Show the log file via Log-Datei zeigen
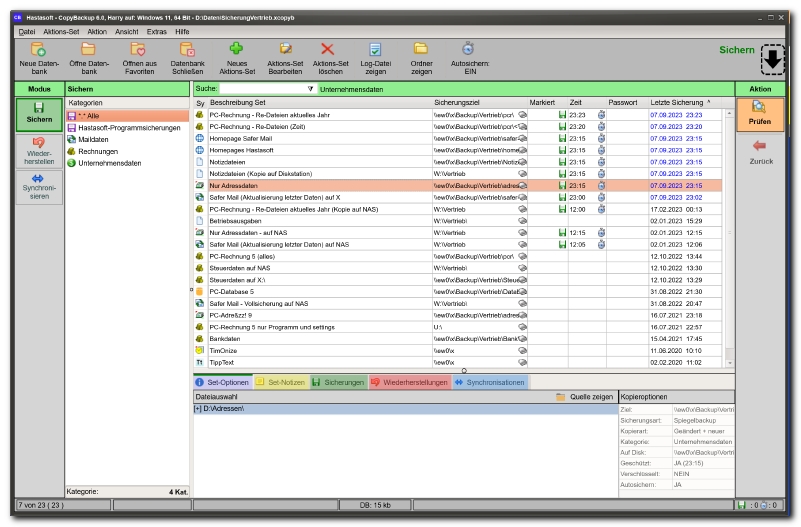Screen dimensions: 801x527 [375, 48]
